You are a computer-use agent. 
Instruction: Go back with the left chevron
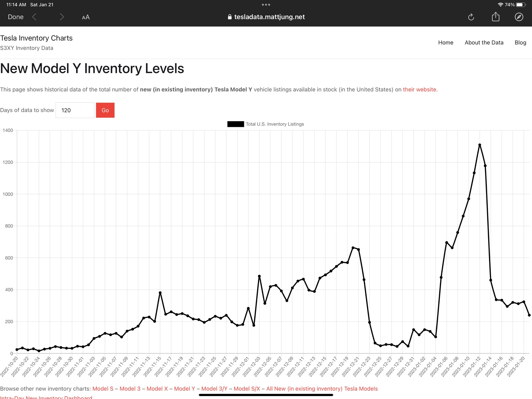[x=34, y=17]
